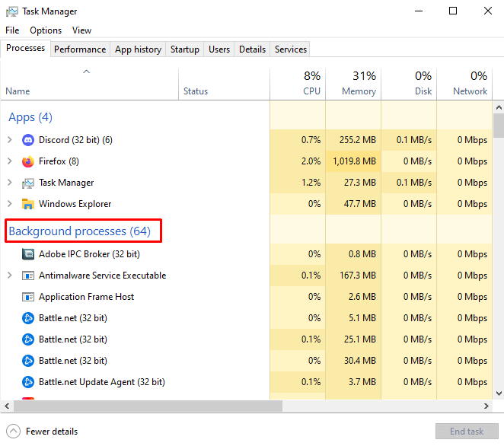Click the Adobe IPC Broker icon
The width and height of the screenshot is (504, 446).
pos(28,254)
